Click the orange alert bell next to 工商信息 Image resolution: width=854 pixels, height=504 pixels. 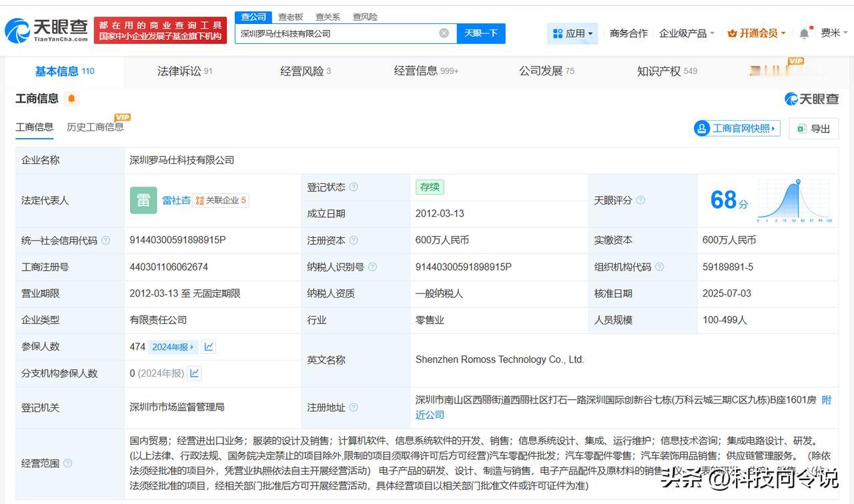tap(71, 99)
